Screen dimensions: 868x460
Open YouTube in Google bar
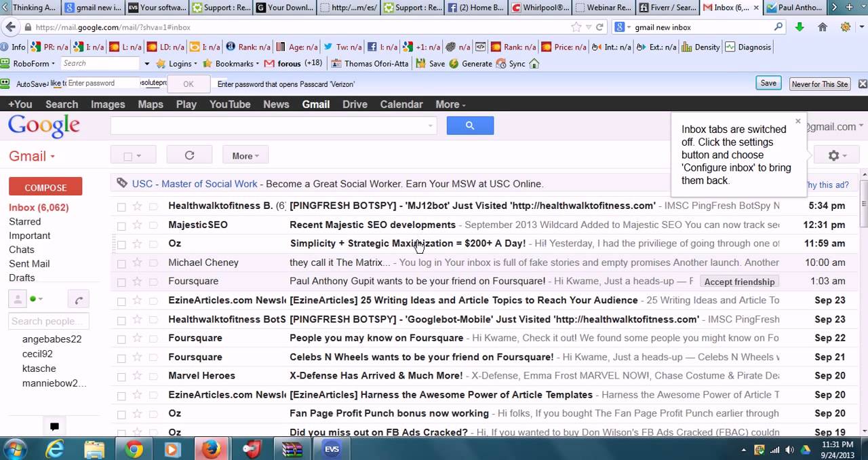coord(230,104)
